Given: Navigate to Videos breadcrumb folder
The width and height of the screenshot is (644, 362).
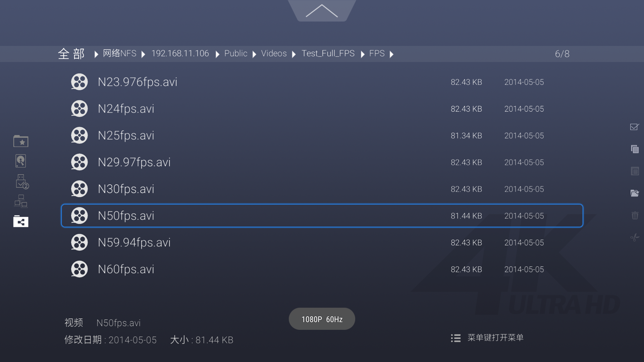Looking at the screenshot, I should pos(274,54).
